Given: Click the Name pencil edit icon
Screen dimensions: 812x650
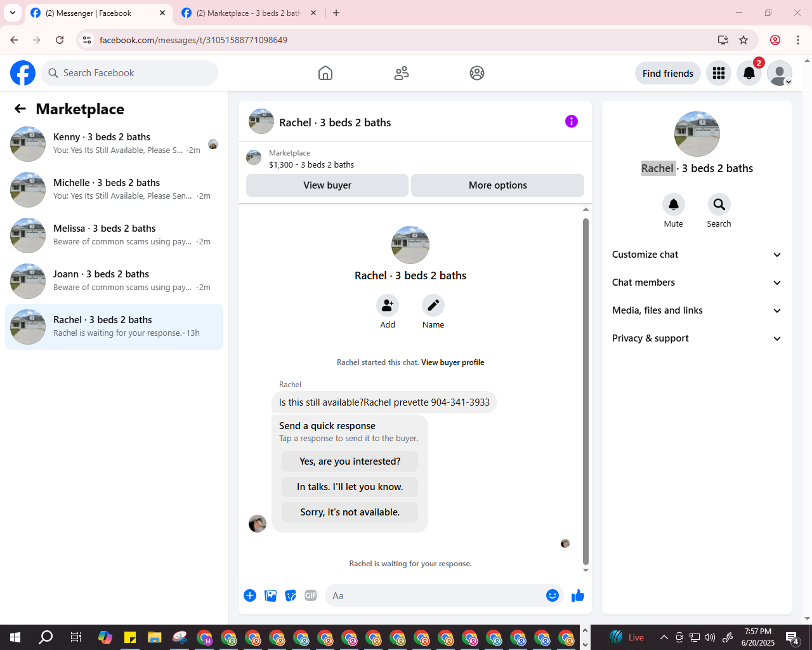Looking at the screenshot, I should click(433, 305).
